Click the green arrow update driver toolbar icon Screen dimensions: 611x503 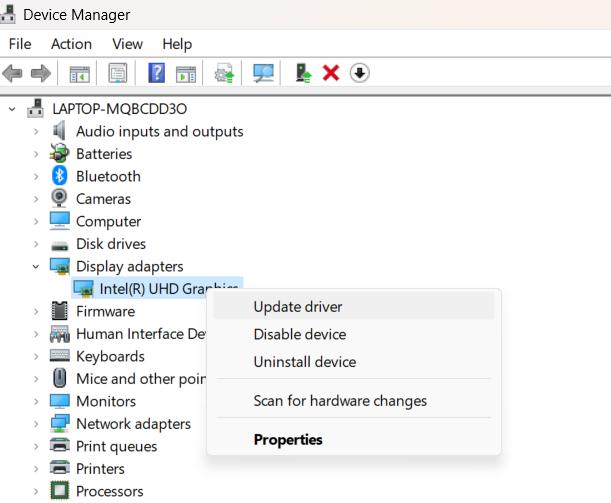pos(303,73)
